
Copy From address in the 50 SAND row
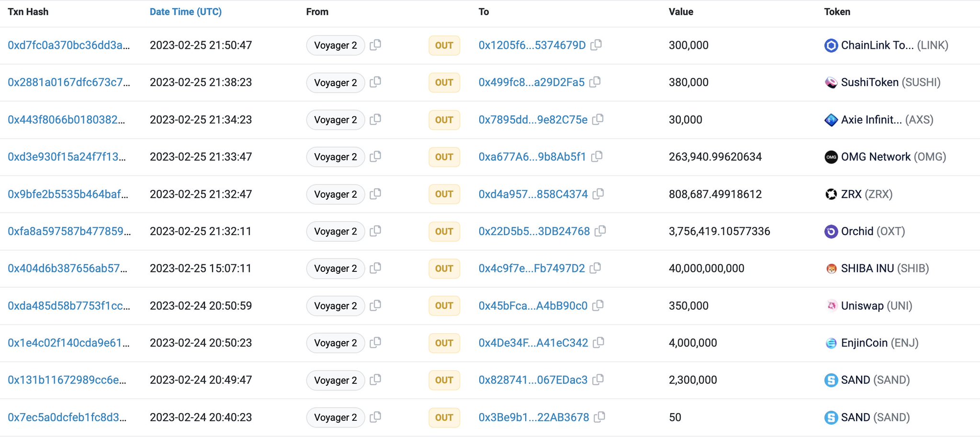(x=375, y=417)
